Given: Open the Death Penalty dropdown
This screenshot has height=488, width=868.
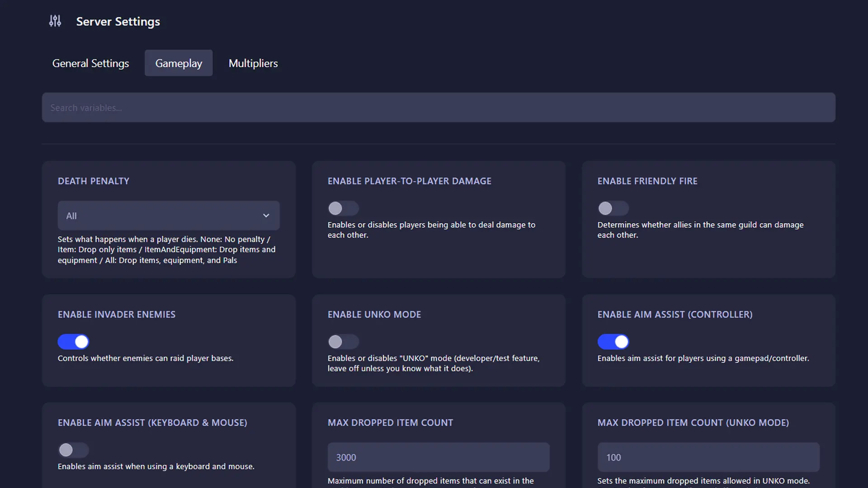Looking at the screenshot, I should tap(168, 216).
